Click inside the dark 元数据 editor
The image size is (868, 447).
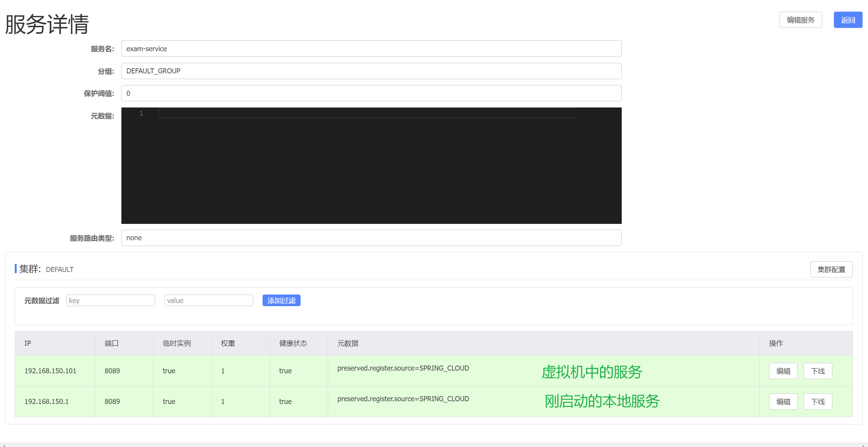click(371, 167)
